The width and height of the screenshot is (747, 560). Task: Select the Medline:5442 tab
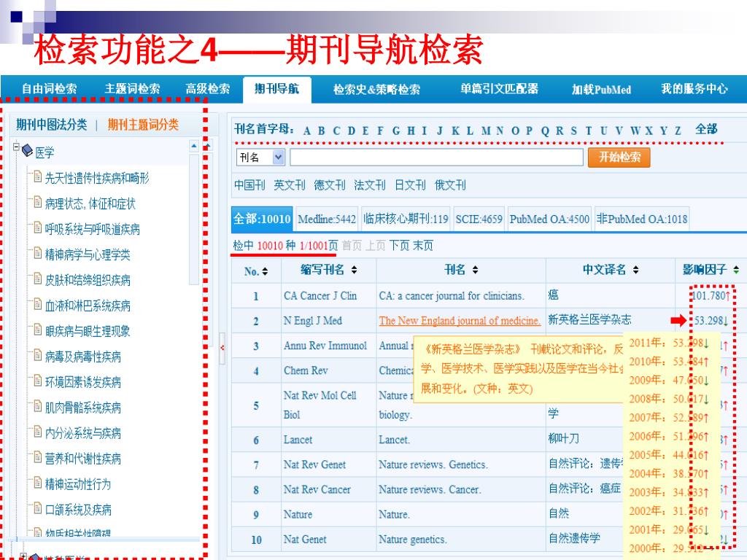coord(327,219)
